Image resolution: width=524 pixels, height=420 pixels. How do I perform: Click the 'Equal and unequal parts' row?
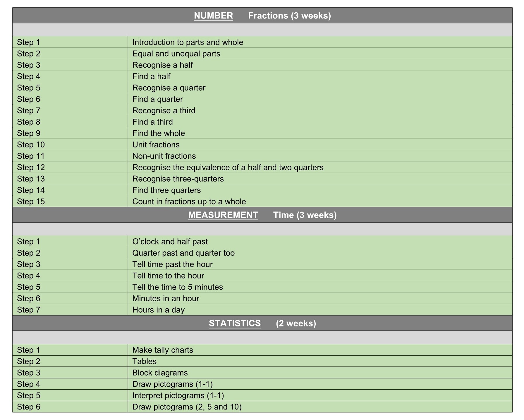176,54
